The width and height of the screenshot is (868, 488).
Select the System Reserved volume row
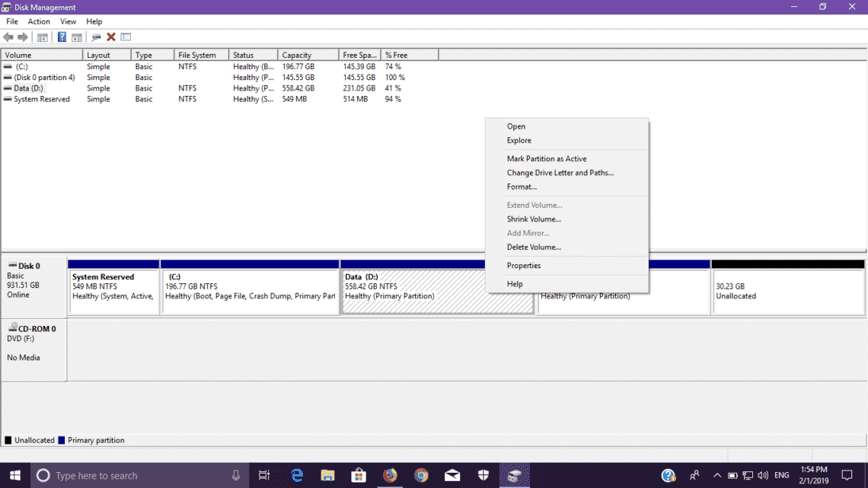[x=42, y=99]
